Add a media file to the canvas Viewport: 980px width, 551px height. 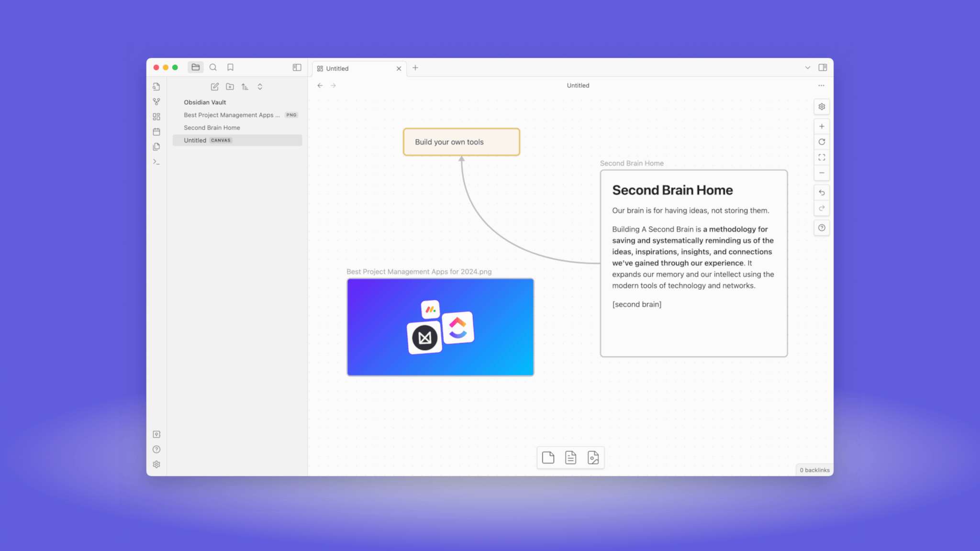click(593, 457)
